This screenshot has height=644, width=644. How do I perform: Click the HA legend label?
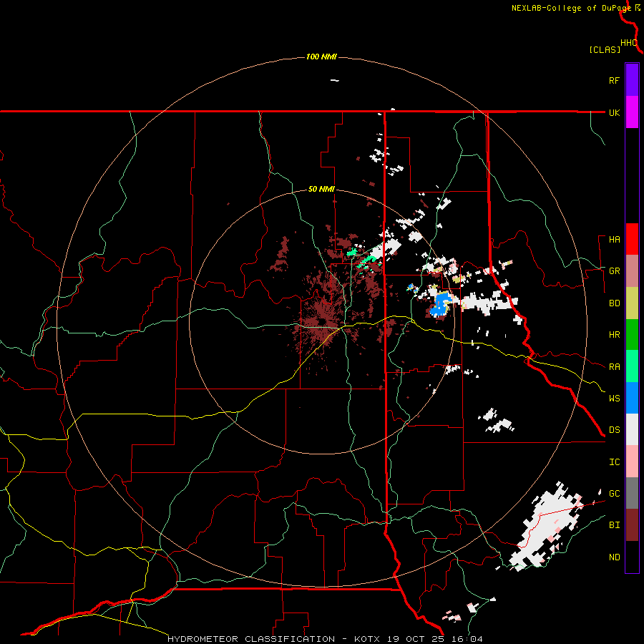614,240
